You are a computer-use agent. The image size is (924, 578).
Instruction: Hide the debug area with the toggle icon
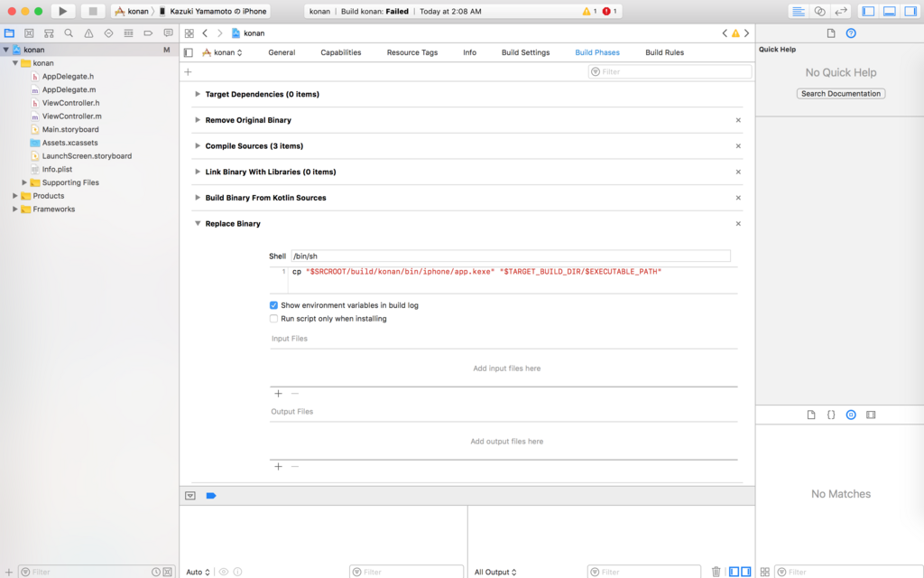point(190,496)
